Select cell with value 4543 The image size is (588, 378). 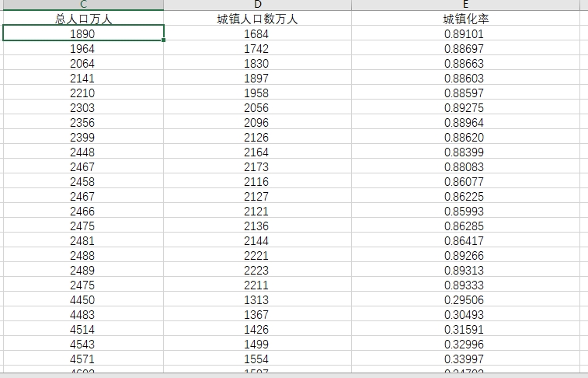click(83, 344)
